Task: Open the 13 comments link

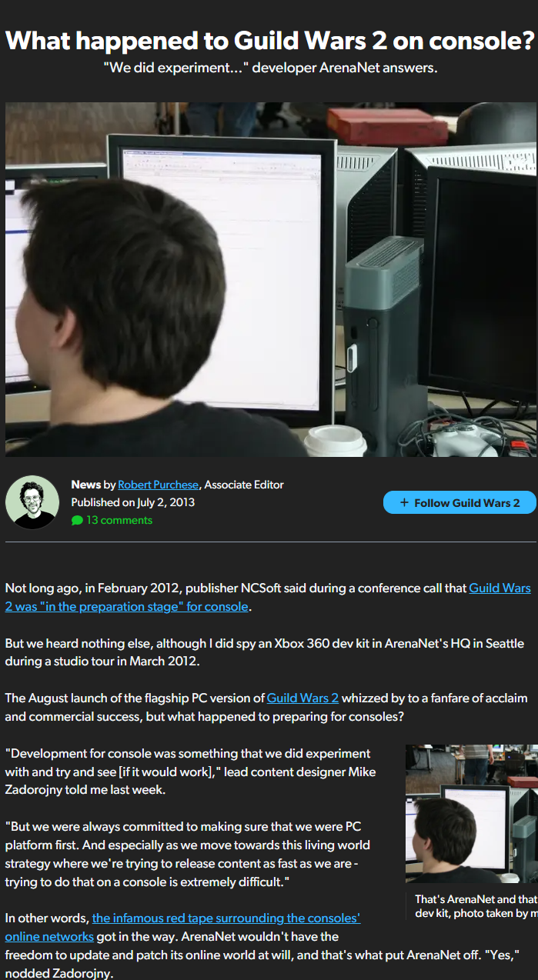Action: [x=119, y=520]
